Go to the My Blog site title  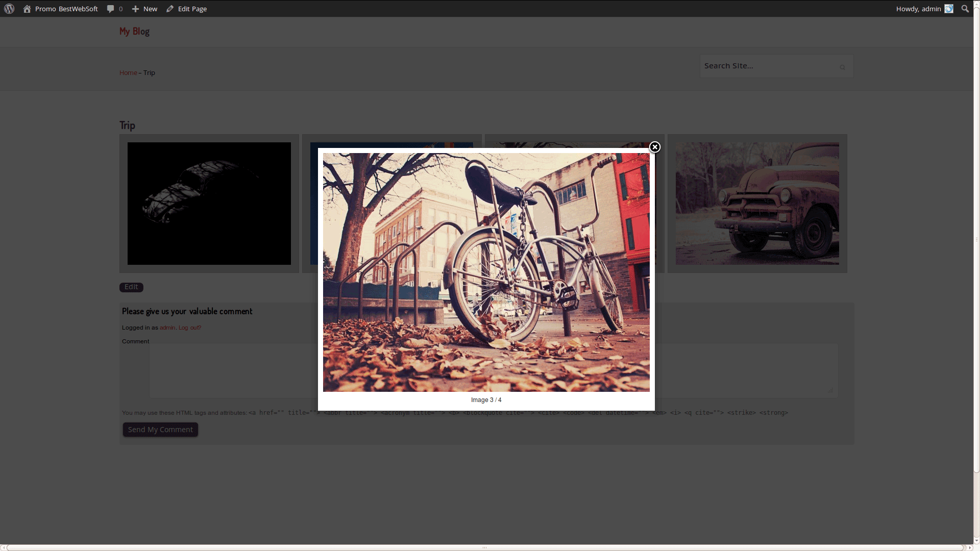pos(134,31)
